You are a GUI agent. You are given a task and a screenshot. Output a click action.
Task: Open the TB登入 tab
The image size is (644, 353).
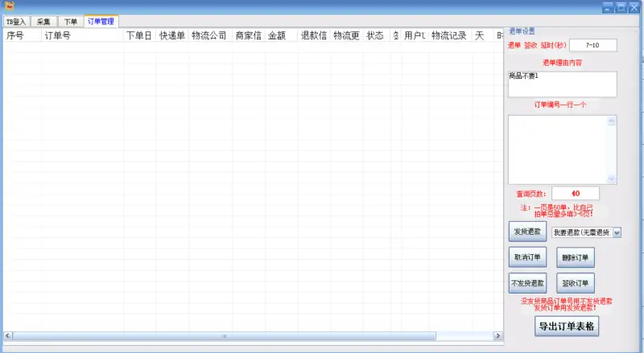coord(16,22)
